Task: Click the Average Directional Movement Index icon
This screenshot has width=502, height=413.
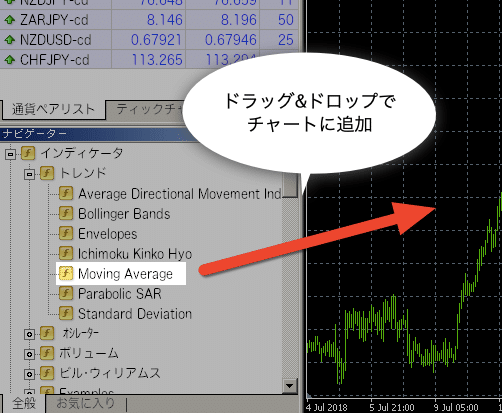Action: [x=66, y=193]
